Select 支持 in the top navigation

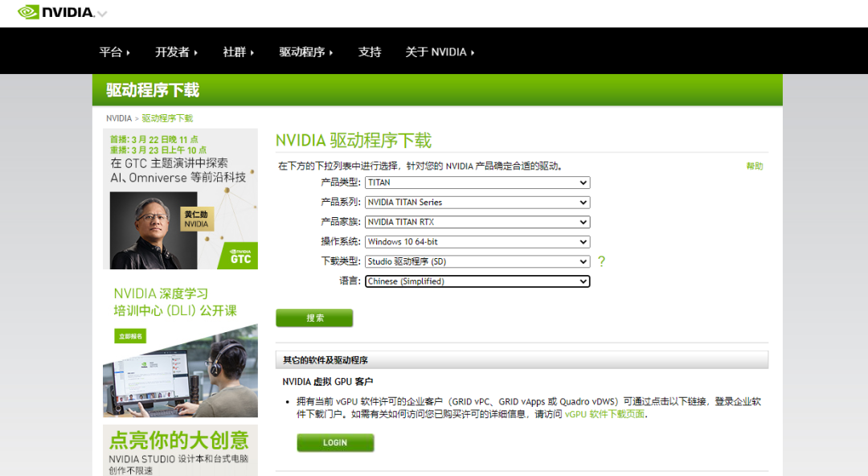370,51
